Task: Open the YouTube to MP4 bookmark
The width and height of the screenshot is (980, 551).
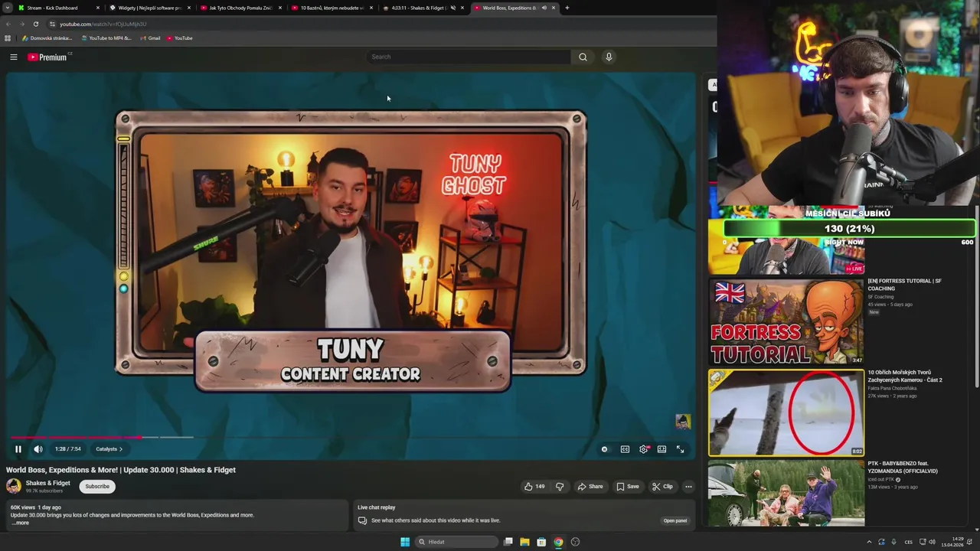Action: (x=106, y=38)
